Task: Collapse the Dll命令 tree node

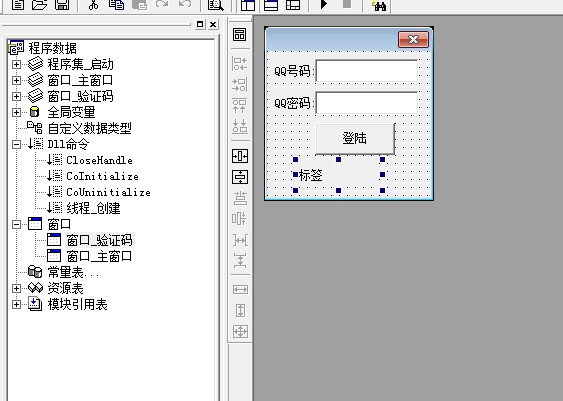Action: click(16, 144)
